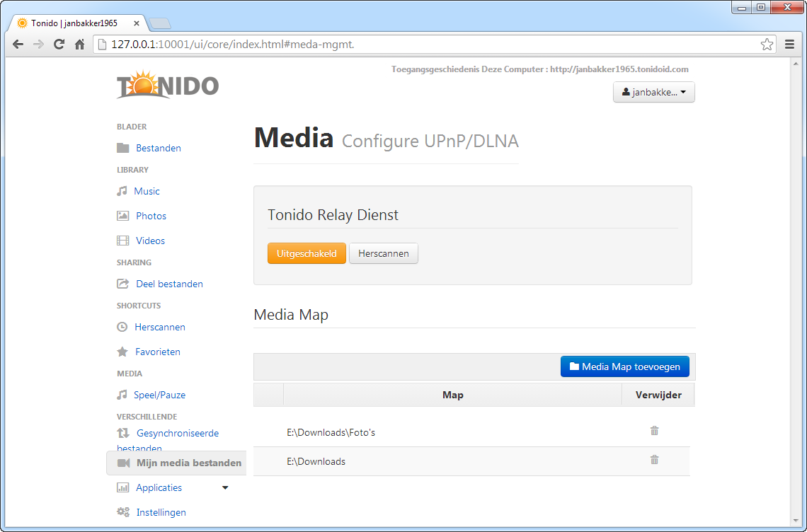Screen dimensions: 807x532
Task: Select the Favorieten star icon
Action: pyautogui.click(x=122, y=352)
